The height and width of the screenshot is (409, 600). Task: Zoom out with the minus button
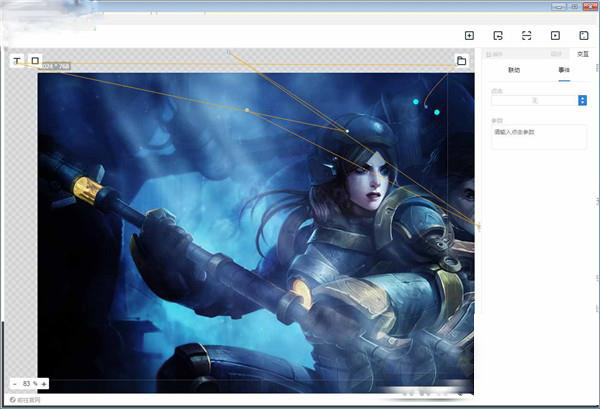tap(15, 383)
